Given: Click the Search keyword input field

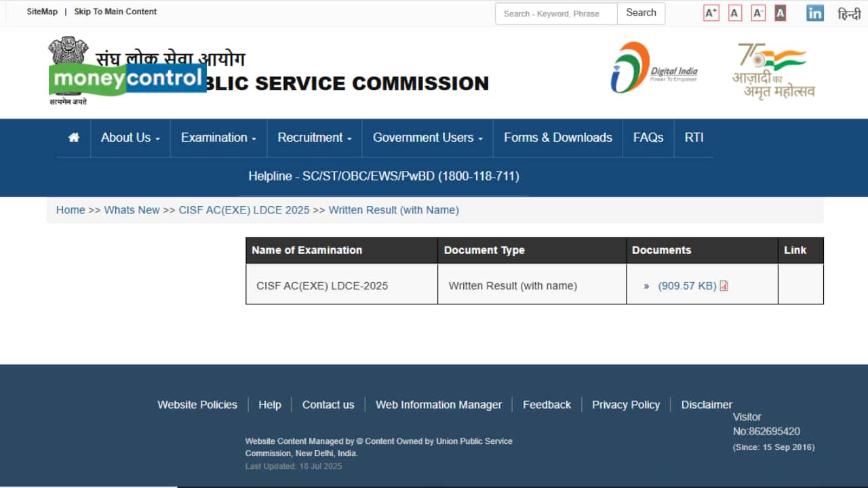Looking at the screenshot, I should click(x=556, y=14).
